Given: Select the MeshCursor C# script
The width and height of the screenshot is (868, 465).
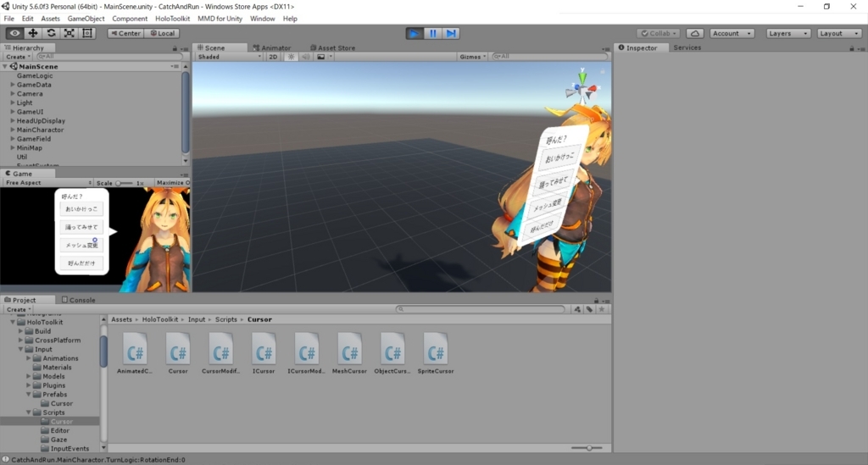Looking at the screenshot, I should pyautogui.click(x=349, y=353).
